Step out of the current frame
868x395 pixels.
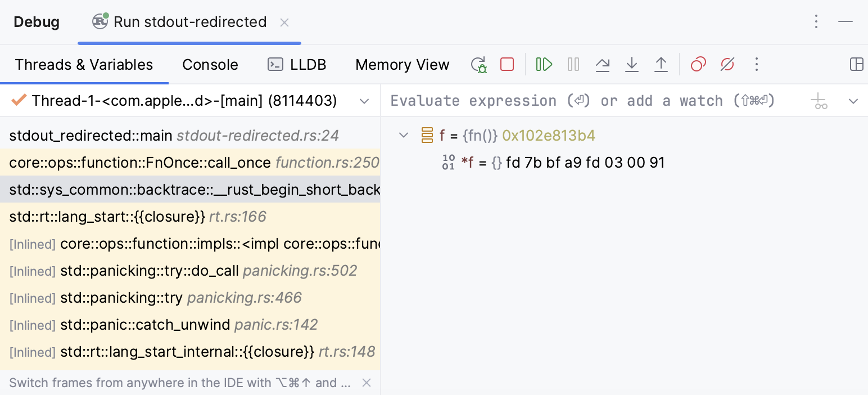click(x=661, y=64)
